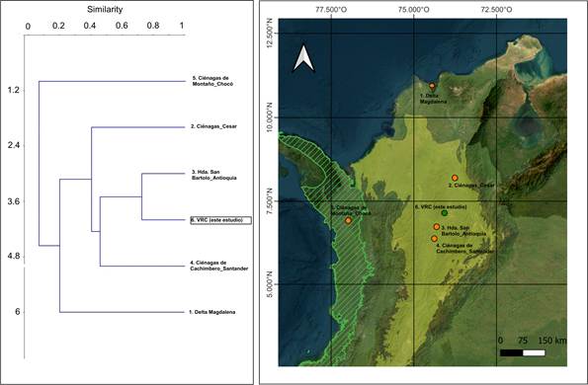Click the Similarity axis title

pos(105,10)
